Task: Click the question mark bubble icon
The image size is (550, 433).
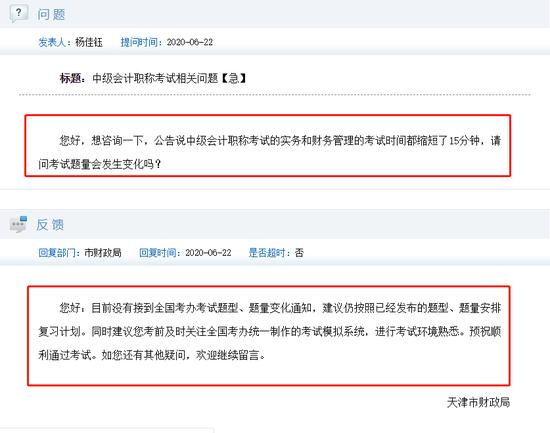Action: pyautogui.click(x=19, y=14)
